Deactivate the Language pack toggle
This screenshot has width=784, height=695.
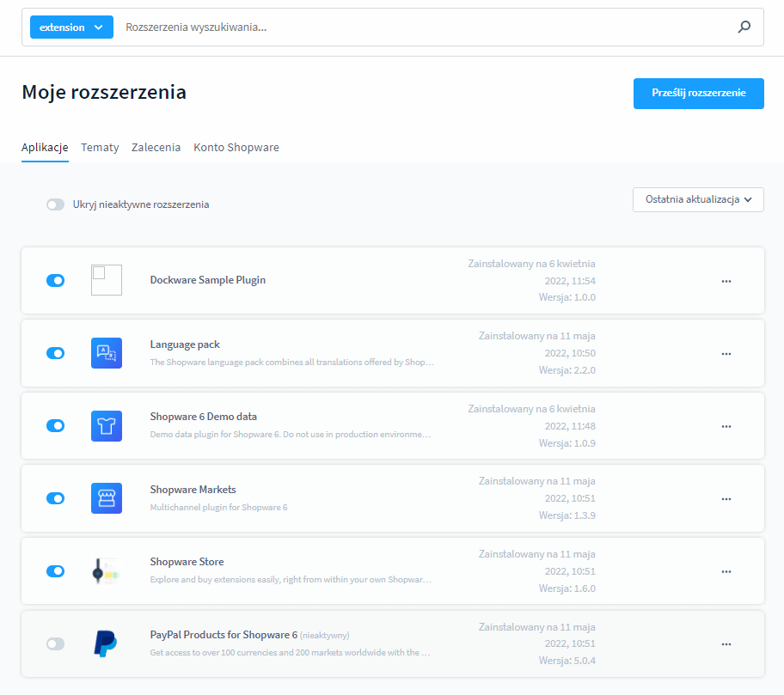click(56, 353)
